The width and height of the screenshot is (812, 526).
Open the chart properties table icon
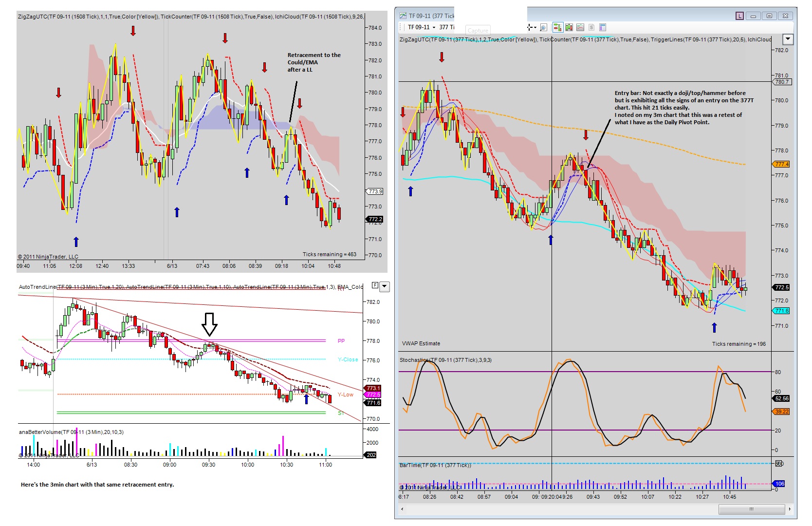tap(603, 27)
